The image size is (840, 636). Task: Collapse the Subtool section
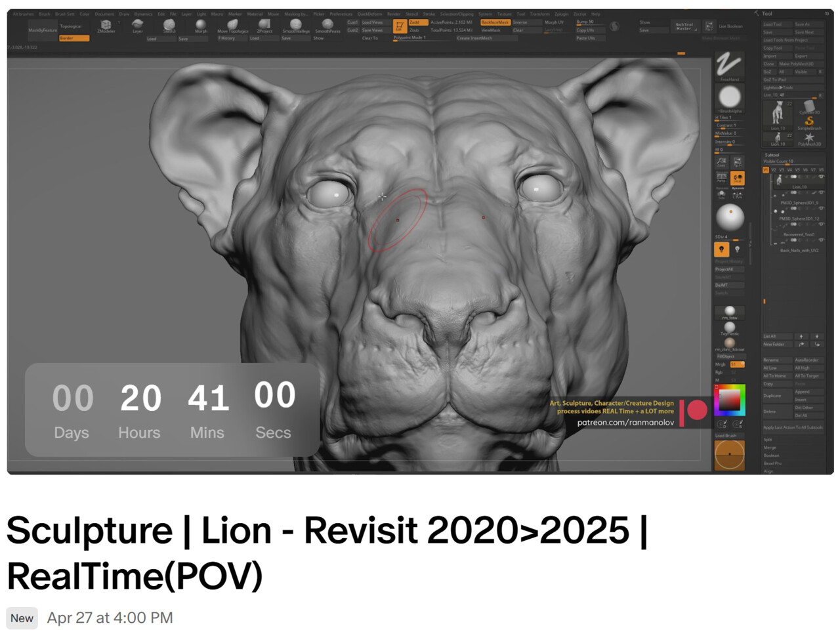772,155
